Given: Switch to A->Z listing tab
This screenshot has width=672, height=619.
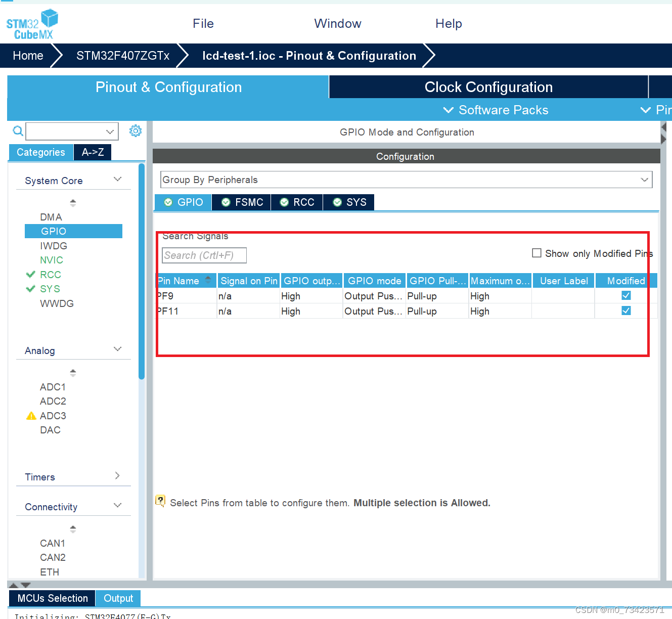Looking at the screenshot, I should [93, 152].
